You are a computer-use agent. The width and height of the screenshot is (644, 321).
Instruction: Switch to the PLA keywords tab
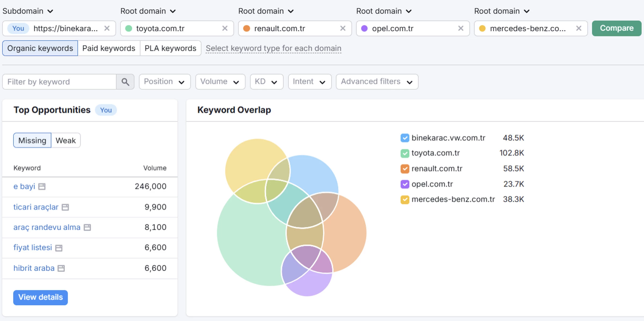click(x=171, y=48)
